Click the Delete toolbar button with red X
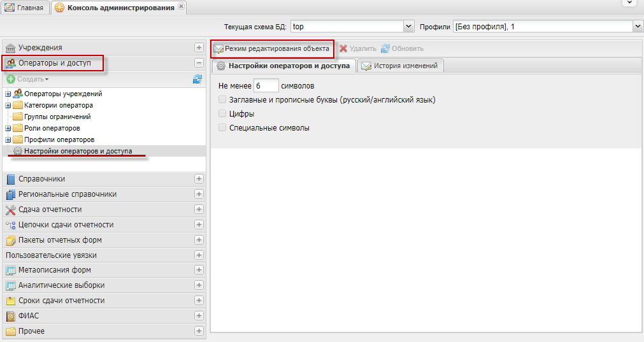Image resolution: width=644 pixels, height=342 pixels. pyautogui.click(x=357, y=48)
